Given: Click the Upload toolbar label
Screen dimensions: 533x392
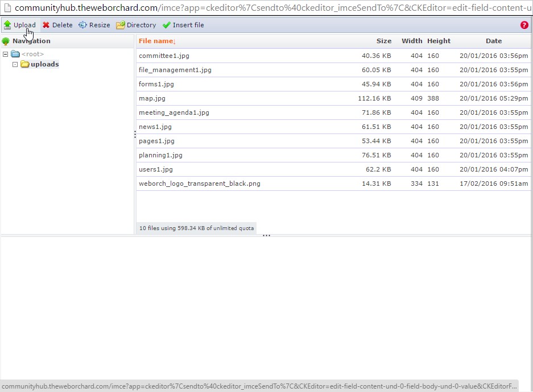Looking at the screenshot, I should pos(24,25).
